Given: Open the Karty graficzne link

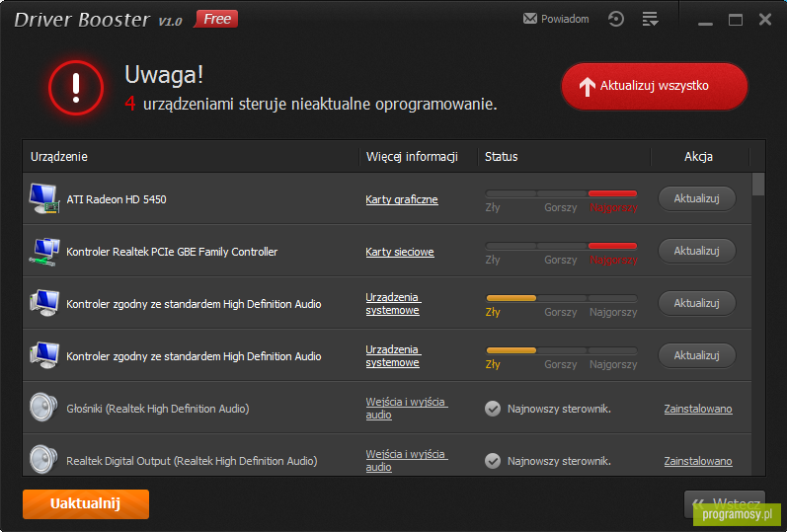Looking at the screenshot, I should pyautogui.click(x=402, y=199).
